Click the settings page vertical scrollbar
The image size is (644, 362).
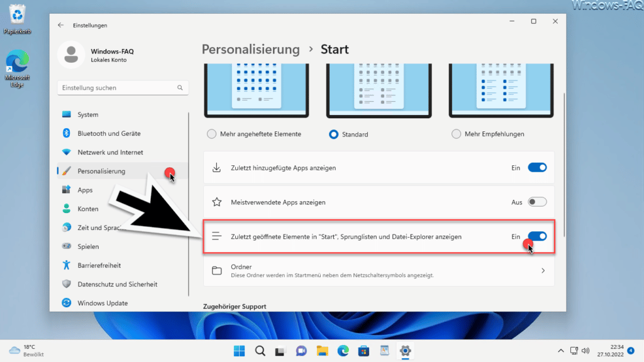pyautogui.click(x=564, y=164)
